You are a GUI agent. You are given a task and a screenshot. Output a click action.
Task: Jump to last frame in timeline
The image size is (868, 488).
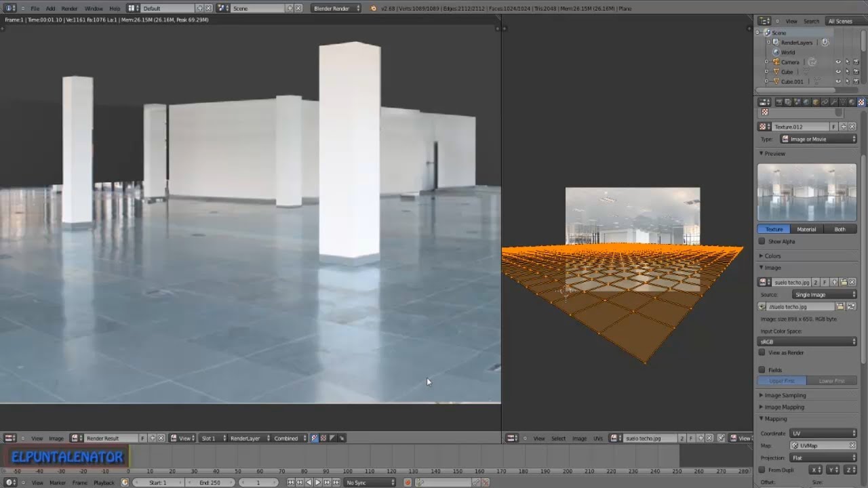point(336,483)
